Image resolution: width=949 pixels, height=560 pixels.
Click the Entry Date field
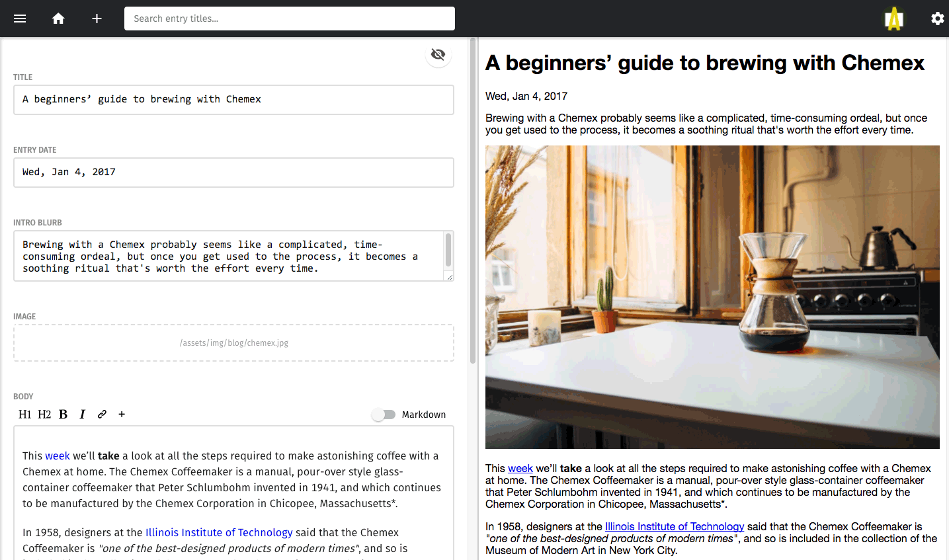[x=233, y=172]
